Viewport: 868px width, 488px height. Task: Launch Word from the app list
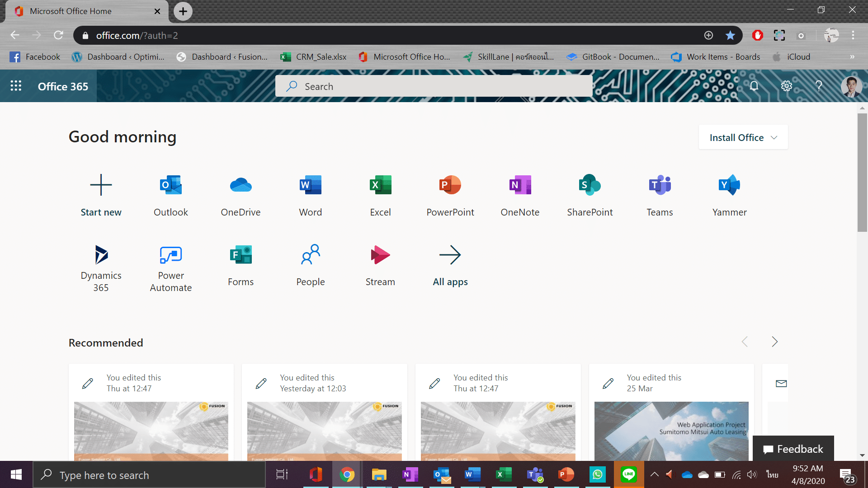click(310, 195)
